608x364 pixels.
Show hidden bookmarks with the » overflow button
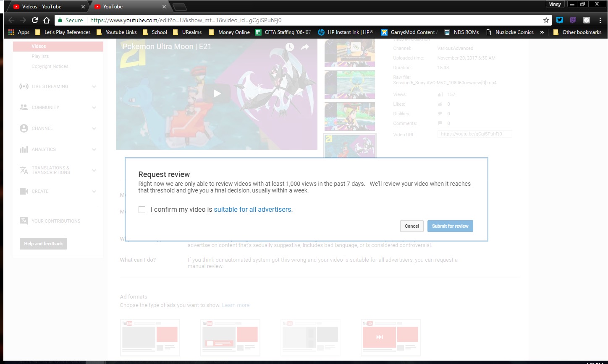pyautogui.click(x=542, y=32)
